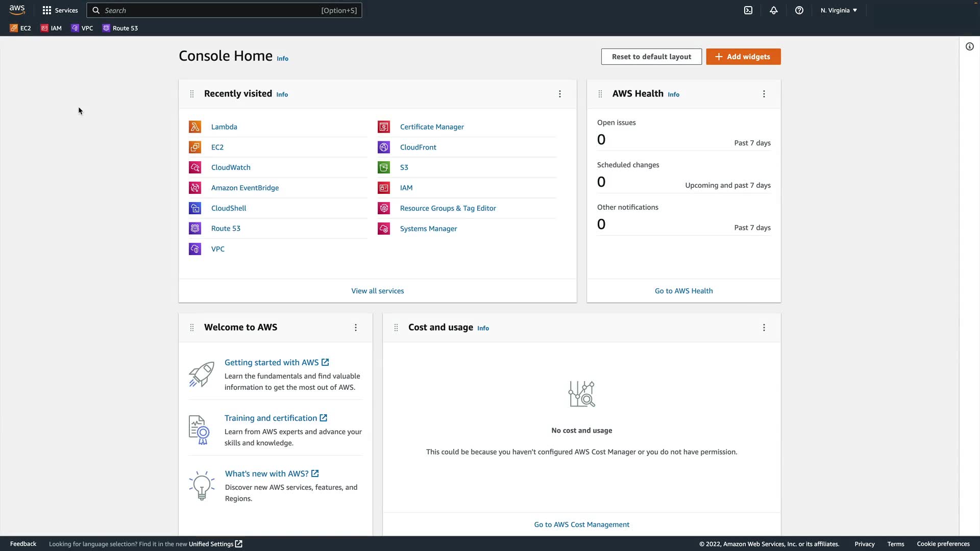Open the Services menu
980x551 pixels.
[x=60, y=10]
